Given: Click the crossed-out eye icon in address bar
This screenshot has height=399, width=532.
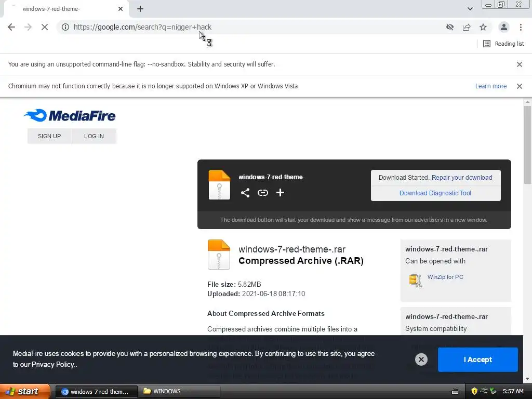Looking at the screenshot, I should click(x=450, y=27).
